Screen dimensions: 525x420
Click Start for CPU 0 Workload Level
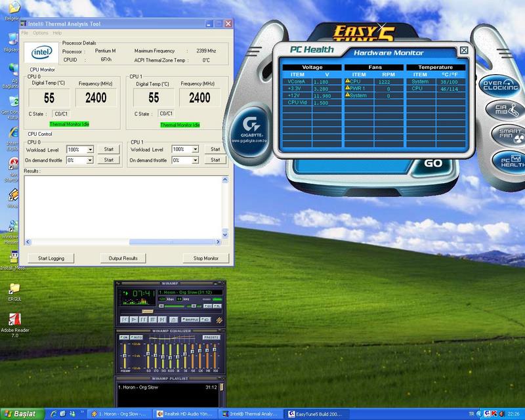pos(109,149)
